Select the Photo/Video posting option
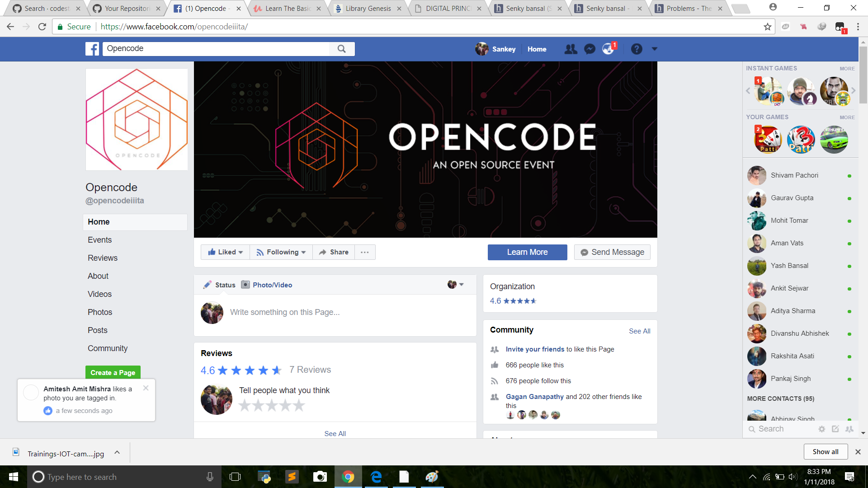 point(266,285)
